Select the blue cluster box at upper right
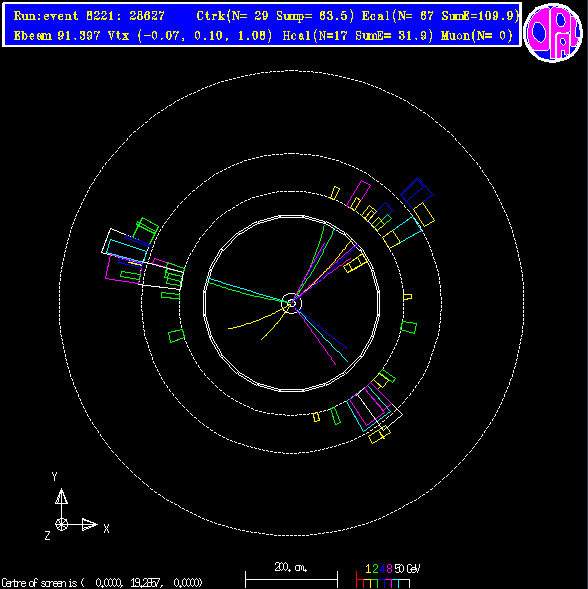The width and height of the screenshot is (588, 589). tap(416, 193)
